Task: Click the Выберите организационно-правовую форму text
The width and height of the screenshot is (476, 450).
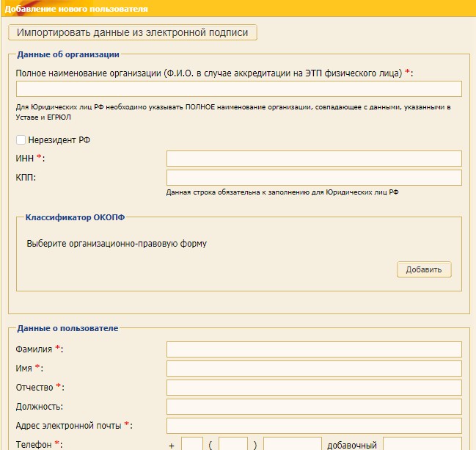Action: pyautogui.click(x=117, y=243)
